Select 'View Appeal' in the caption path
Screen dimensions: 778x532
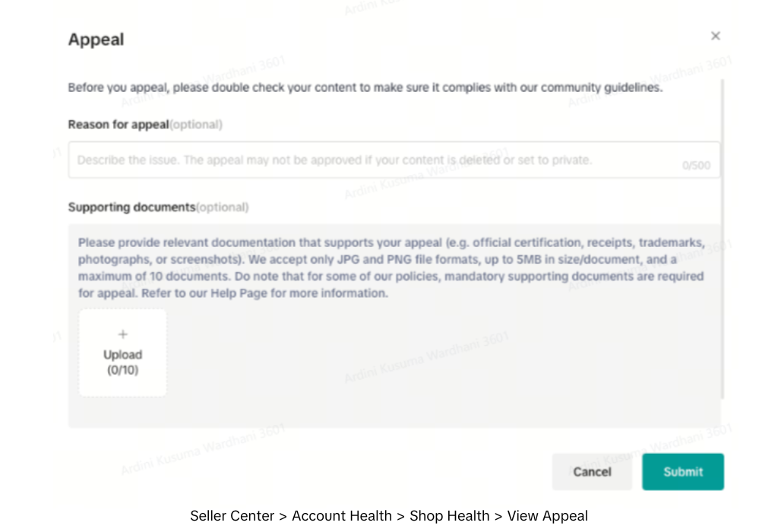coord(547,516)
